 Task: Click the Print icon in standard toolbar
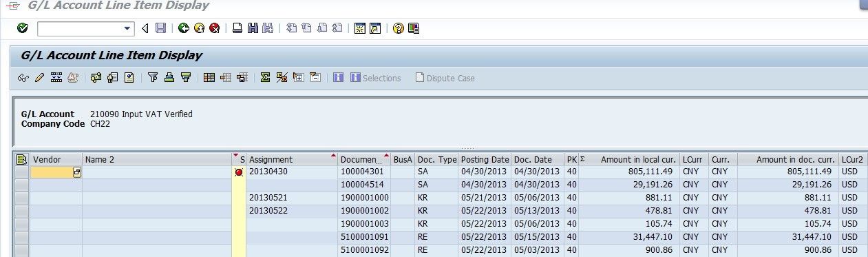[237, 28]
